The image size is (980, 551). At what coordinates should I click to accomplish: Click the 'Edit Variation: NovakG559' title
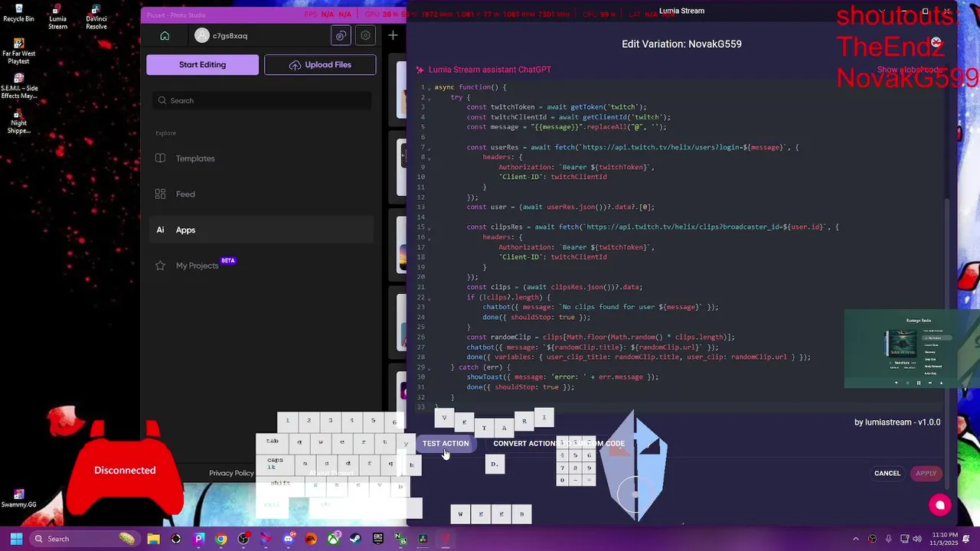pos(681,44)
